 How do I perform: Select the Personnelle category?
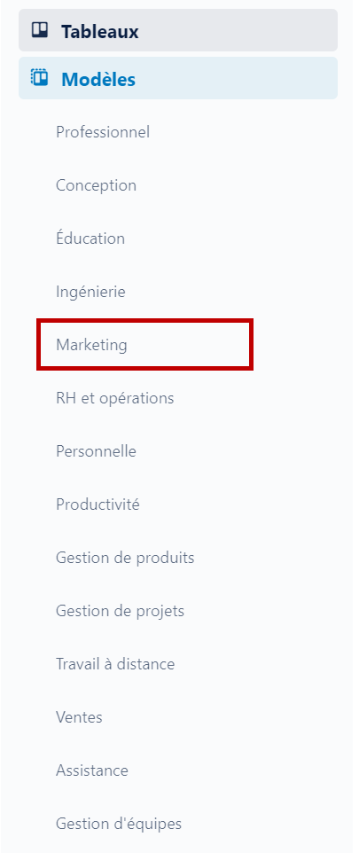pos(96,451)
